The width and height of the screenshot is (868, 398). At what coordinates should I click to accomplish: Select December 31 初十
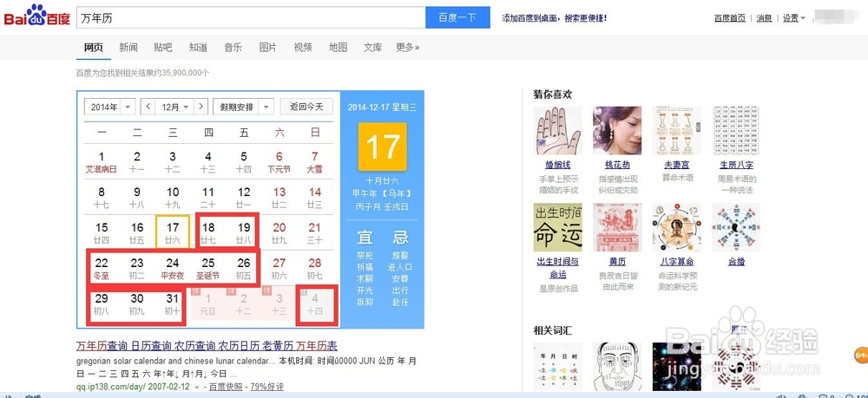(x=173, y=304)
